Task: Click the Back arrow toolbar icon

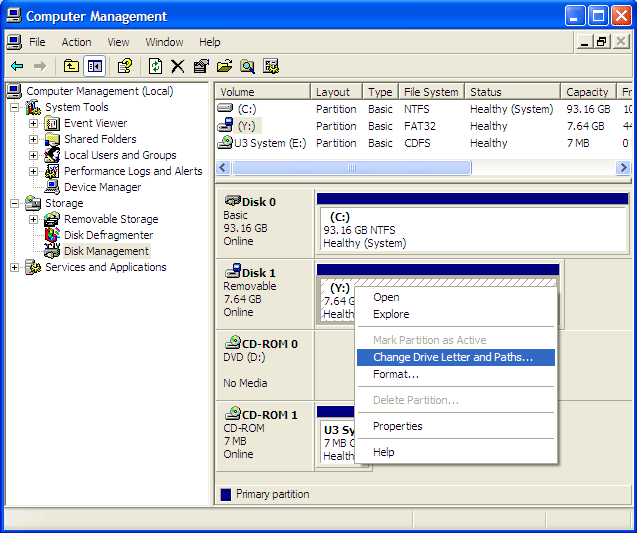Action: click(x=17, y=66)
